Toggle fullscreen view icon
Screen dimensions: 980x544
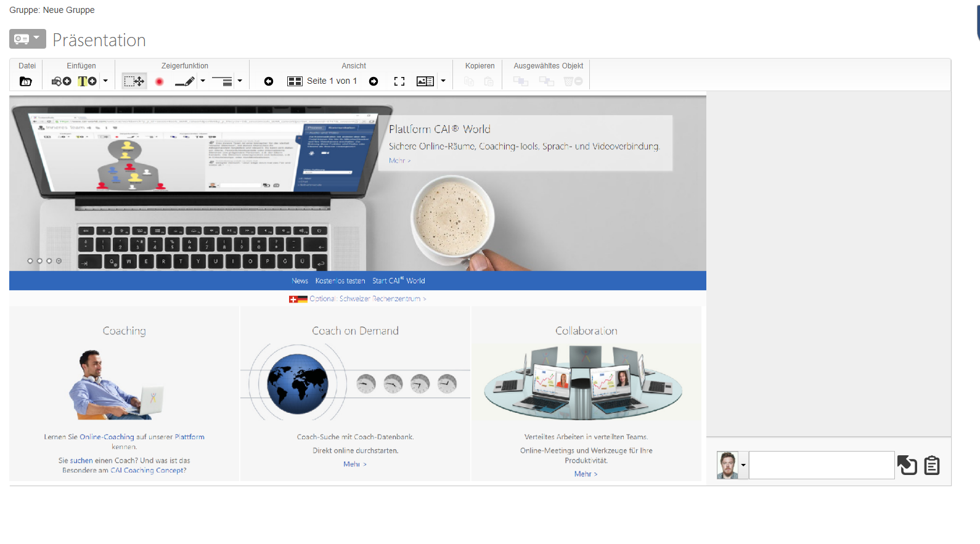(399, 81)
